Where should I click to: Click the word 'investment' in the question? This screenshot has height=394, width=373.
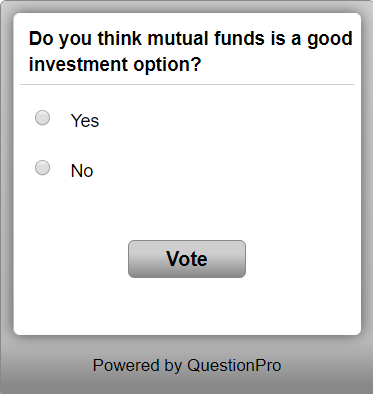[x=79, y=64]
